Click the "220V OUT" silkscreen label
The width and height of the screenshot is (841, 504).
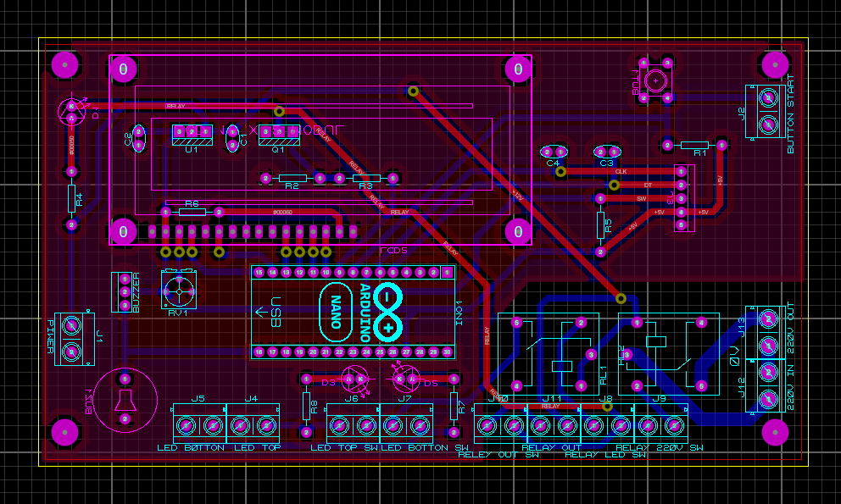791,328
